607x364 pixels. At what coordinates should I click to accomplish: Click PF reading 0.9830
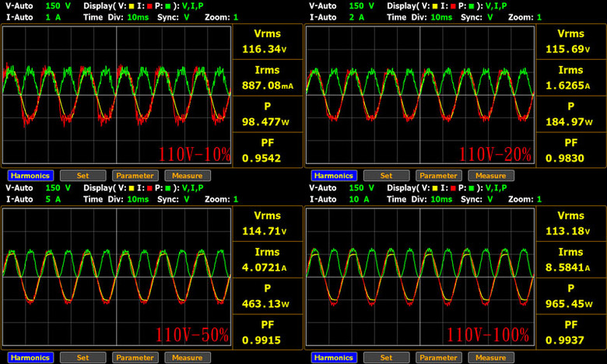pyautogui.click(x=565, y=158)
